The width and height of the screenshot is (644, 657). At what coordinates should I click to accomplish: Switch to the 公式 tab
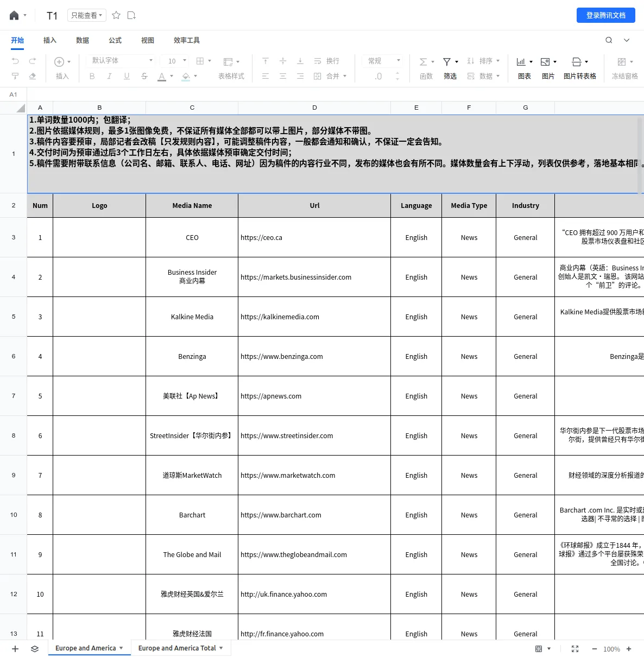(115, 40)
